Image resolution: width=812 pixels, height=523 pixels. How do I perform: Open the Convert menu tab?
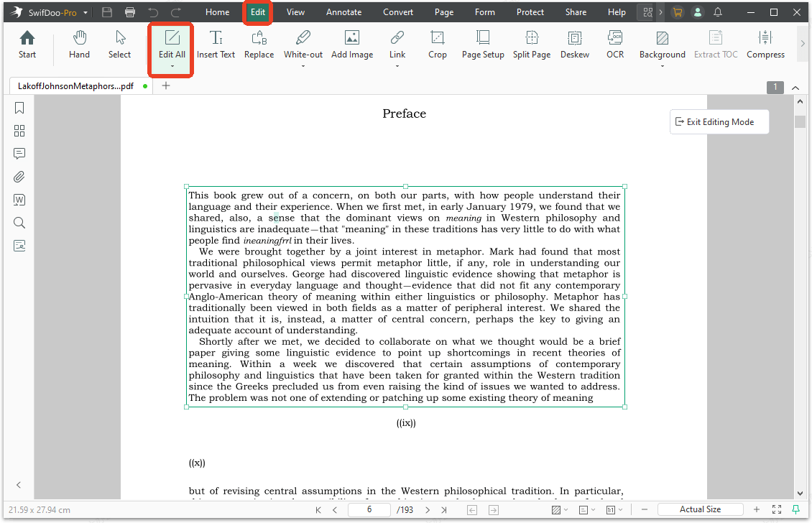(397, 12)
